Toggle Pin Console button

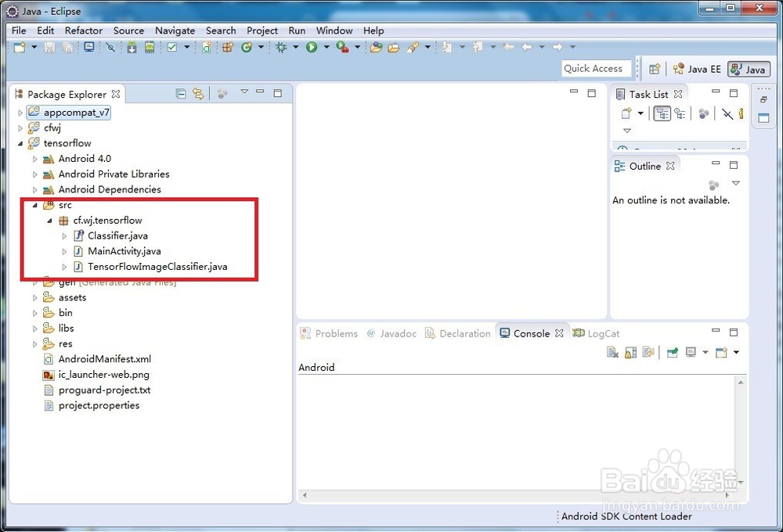point(673,352)
